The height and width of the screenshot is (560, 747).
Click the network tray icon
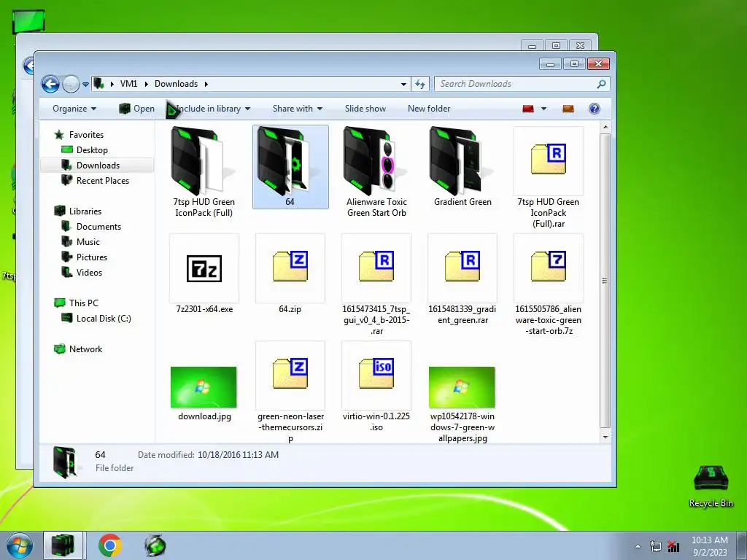pos(656,547)
